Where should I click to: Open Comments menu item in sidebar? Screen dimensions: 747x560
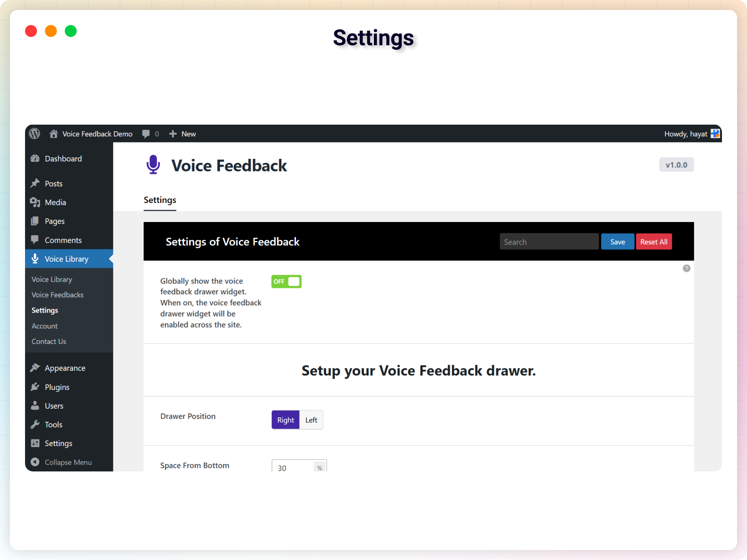(x=63, y=240)
